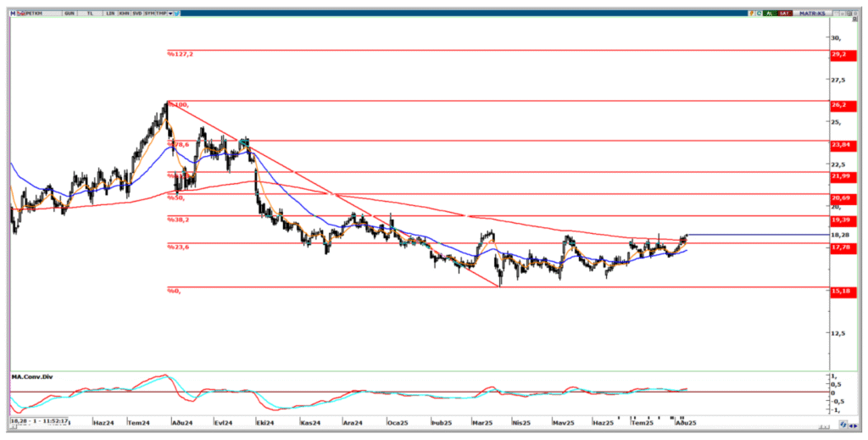
Task: Click the Matriks M logo icon
Action: pyautogui.click(x=13, y=14)
